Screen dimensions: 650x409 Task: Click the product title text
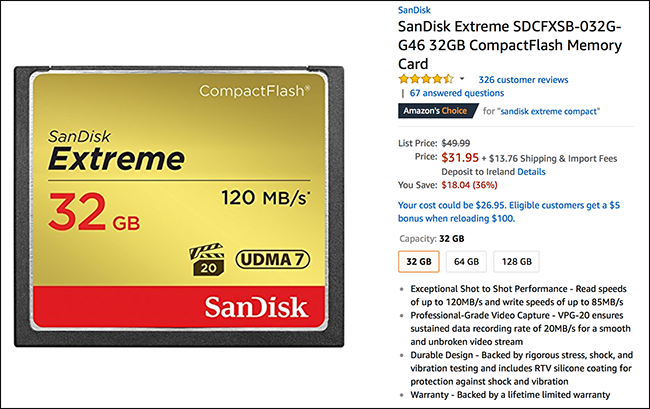pyautogui.click(x=510, y=42)
